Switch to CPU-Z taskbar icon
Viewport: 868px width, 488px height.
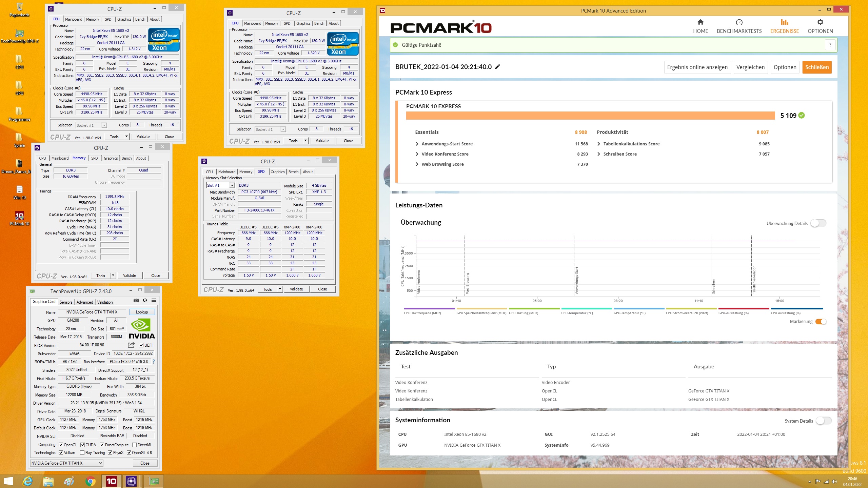(131, 481)
